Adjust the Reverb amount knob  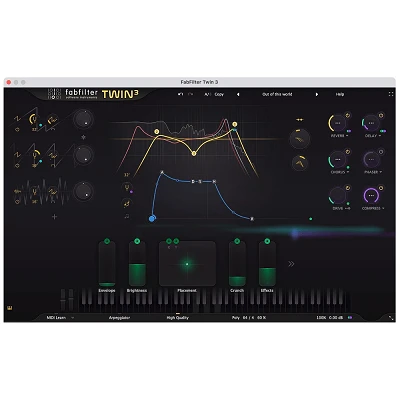337,123
